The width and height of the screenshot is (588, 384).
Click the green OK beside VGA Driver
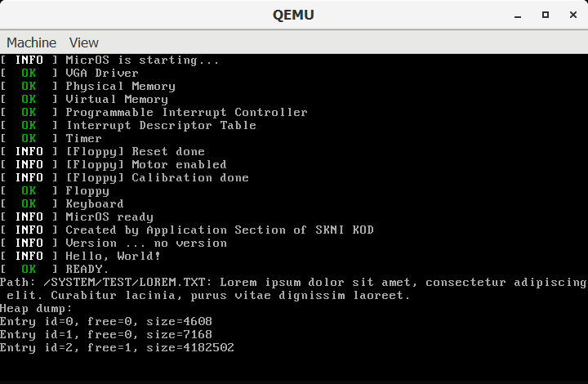[x=29, y=73]
